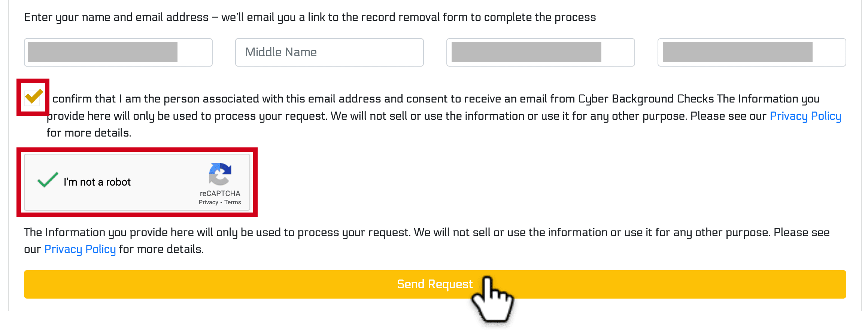Click the yellow Send Request button
The height and width of the screenshot is (333, 868).
(x=435, y=284)
